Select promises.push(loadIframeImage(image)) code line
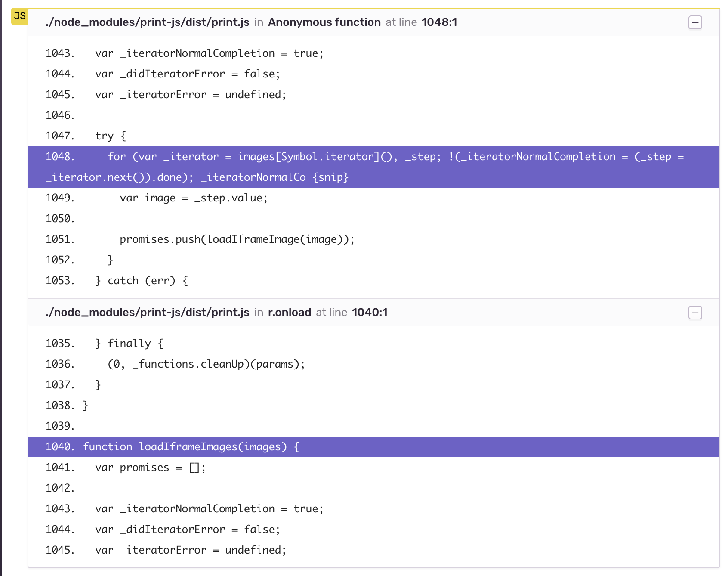Viewport: 728px width, 576px height. click(238, 239)
